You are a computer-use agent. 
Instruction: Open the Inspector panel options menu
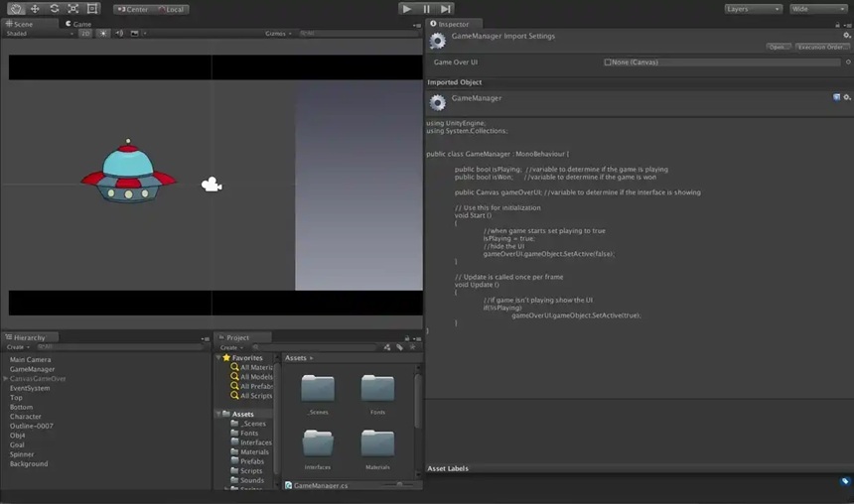pos(847,25)
